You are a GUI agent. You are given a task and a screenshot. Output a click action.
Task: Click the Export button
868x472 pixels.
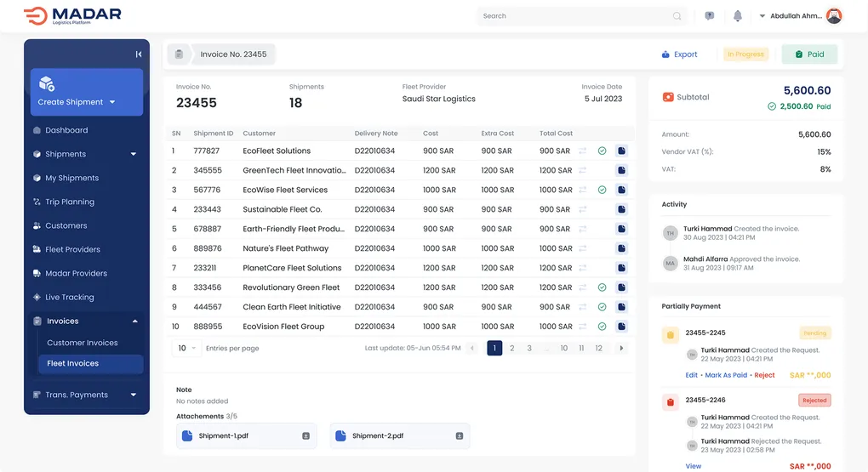coord(679,54)
